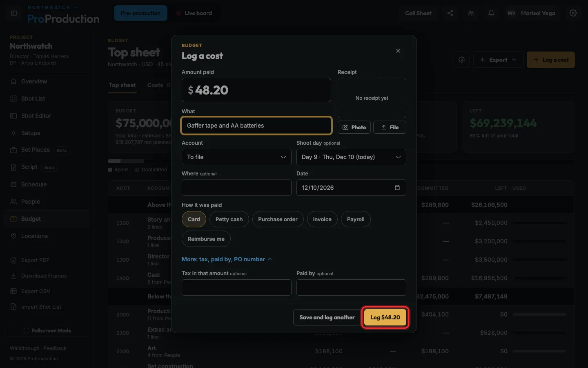
Task: Open the Northwatch workspace switcher
Action: (53, 7)
